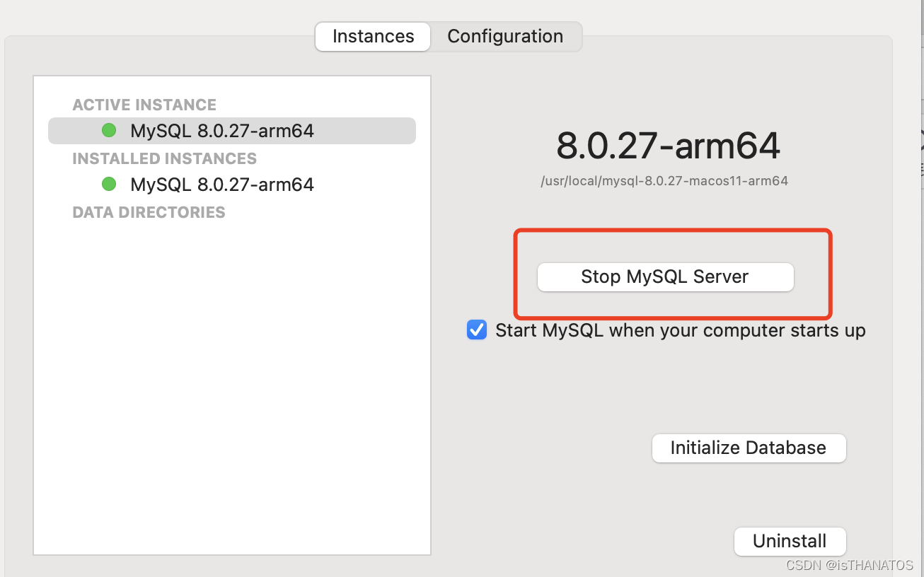
Task: Click green status dot of the active instance
Action: (109, 130)
